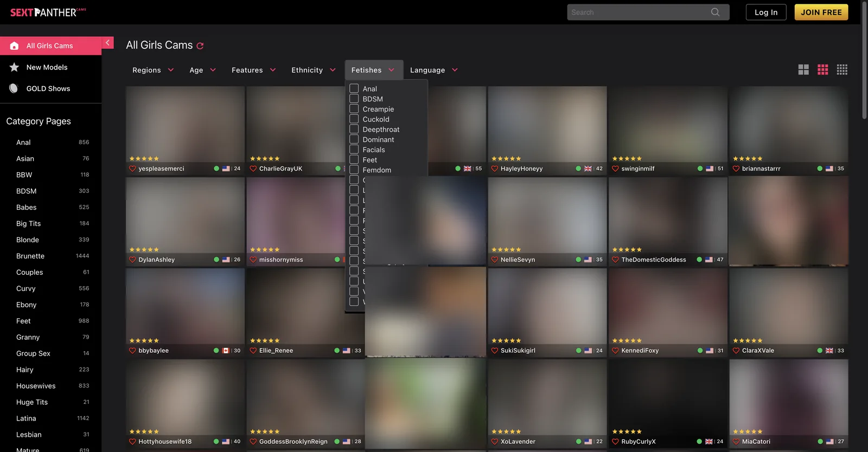Click the Search input field

648,12
